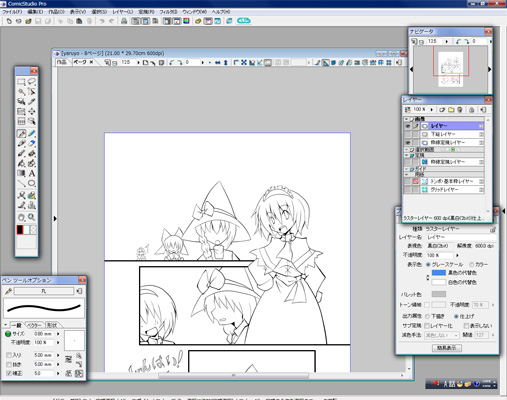507x400 pixels.
Task: Open the フィルタ menu
Action: coord(168,12)
